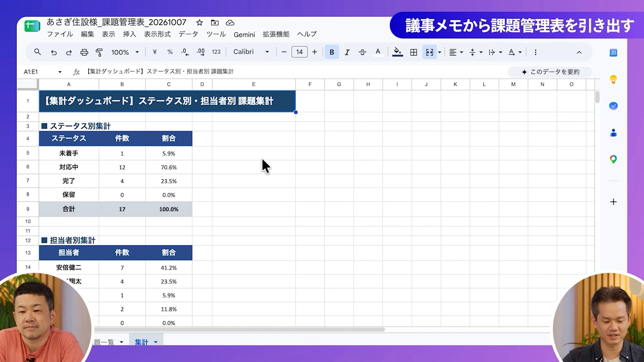Decrease decimal places button
The image size is (644, 362).
point(185,52)
